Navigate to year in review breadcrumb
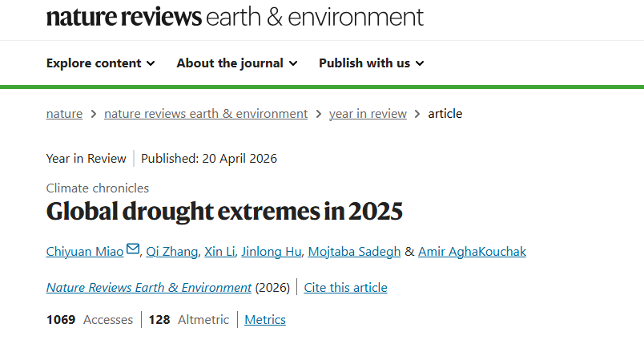Screen dimensions: 644x348 click(x=368, y=113)
